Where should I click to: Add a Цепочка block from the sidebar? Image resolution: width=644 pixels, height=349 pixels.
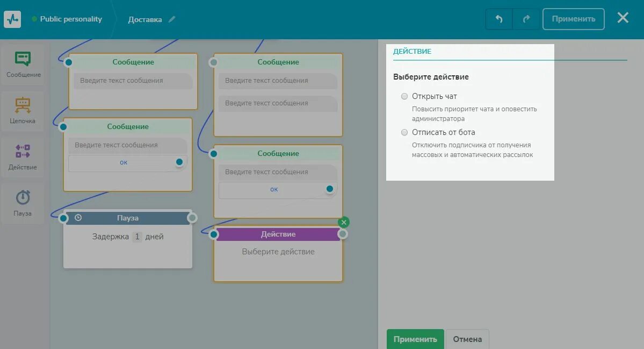coord(23,111)
